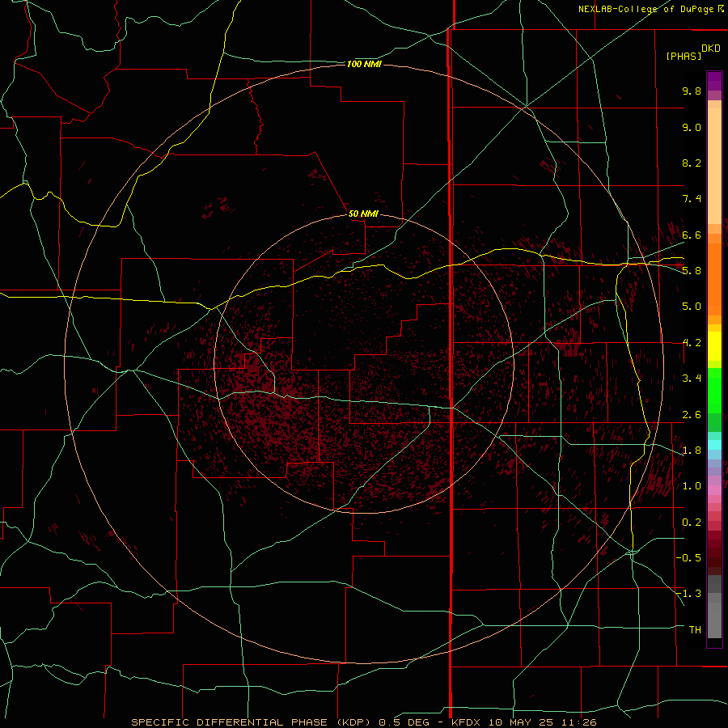This screenshot has width=728, height=728.
Task: Click the 8.2 legend value
Action: tap(692, 163)
